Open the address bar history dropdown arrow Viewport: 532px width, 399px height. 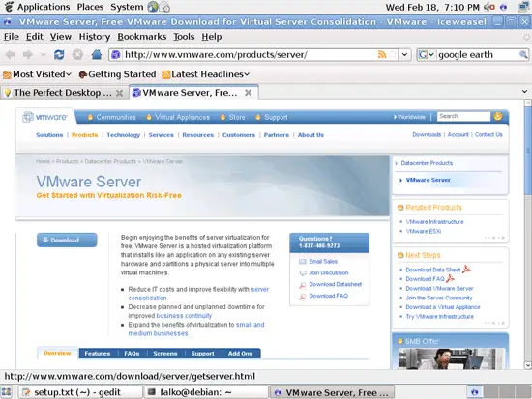pyautogui.click(x=404, y=54)
